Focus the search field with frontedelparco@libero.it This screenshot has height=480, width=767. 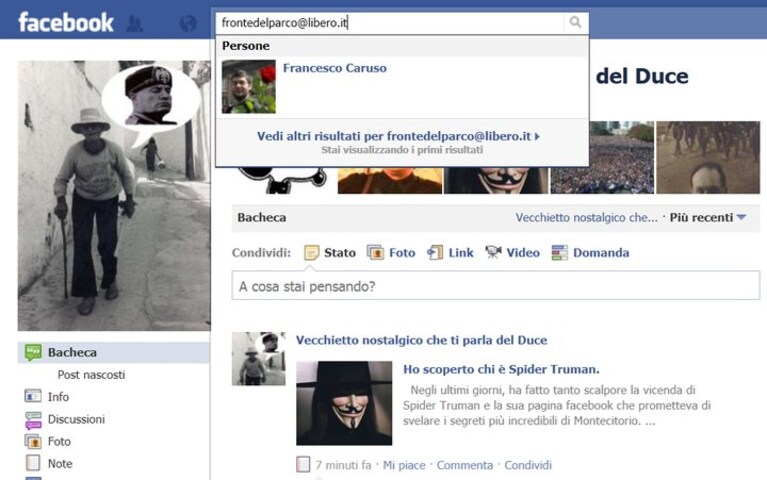pyautogui.click(x=390, y=23)
